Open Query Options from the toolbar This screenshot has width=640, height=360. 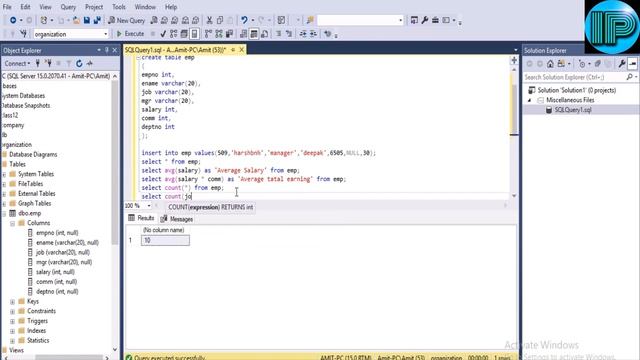click(184, 34)
